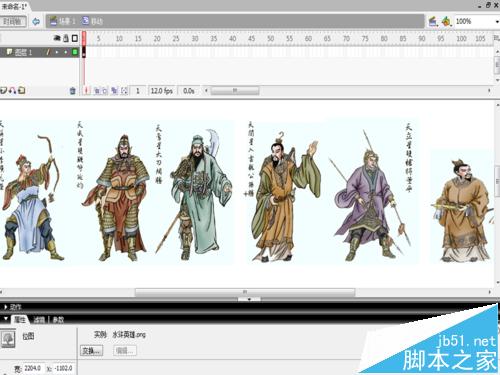The height and width of the screenshot is (375, 500).
Task: Click the outline square in timeline header
Action: click(x=75, y=38)
